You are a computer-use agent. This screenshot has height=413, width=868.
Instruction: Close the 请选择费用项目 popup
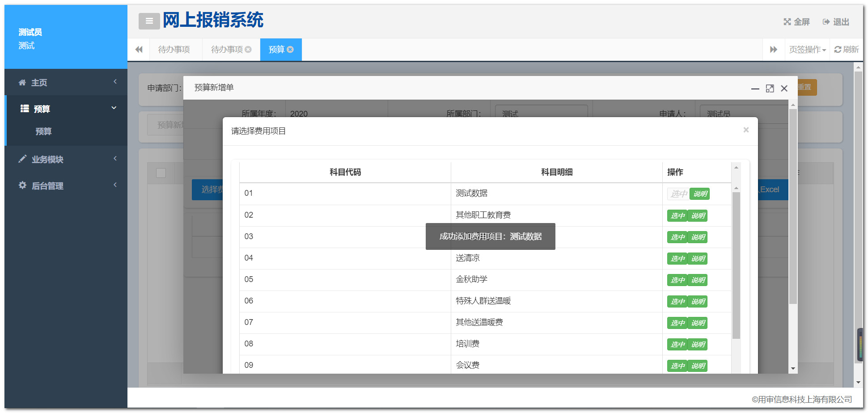click(x=745, y=130)
